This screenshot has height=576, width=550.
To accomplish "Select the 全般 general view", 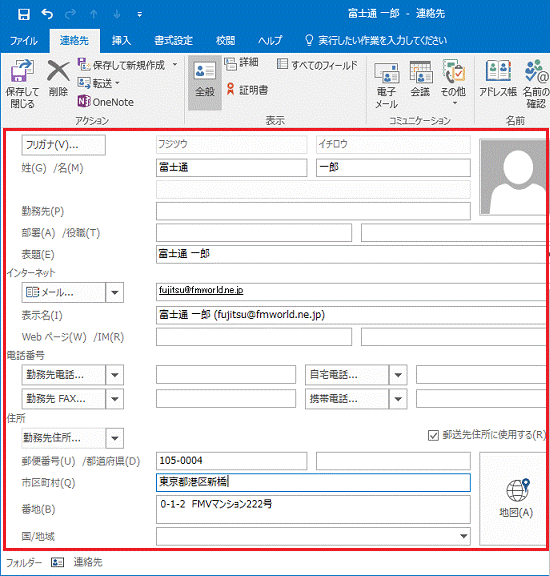I will [x=205, y=83].
